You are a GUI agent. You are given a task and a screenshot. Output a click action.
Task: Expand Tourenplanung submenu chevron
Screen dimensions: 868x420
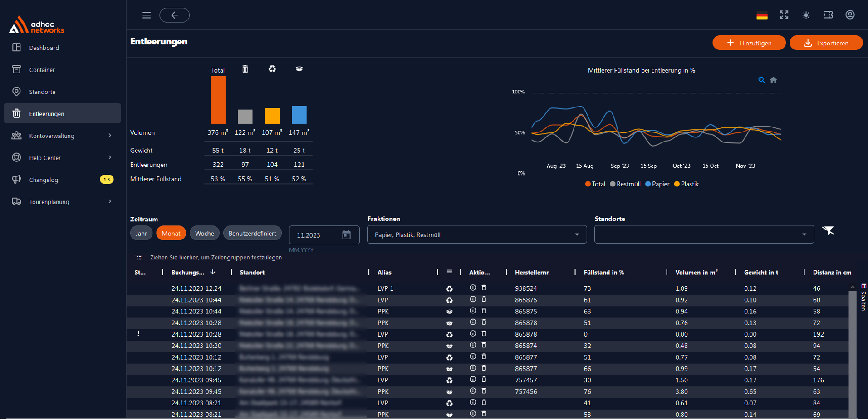click(110, 201)
